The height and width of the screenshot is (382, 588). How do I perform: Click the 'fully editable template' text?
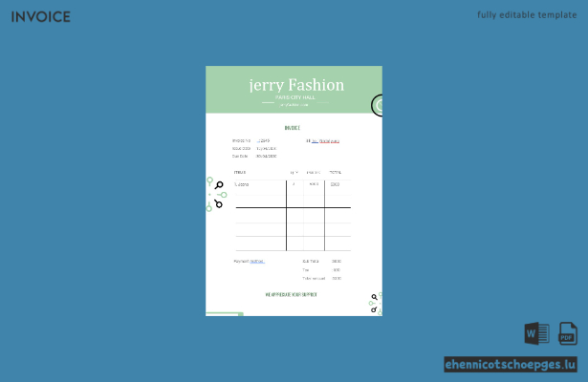click(x=527, y=15)
